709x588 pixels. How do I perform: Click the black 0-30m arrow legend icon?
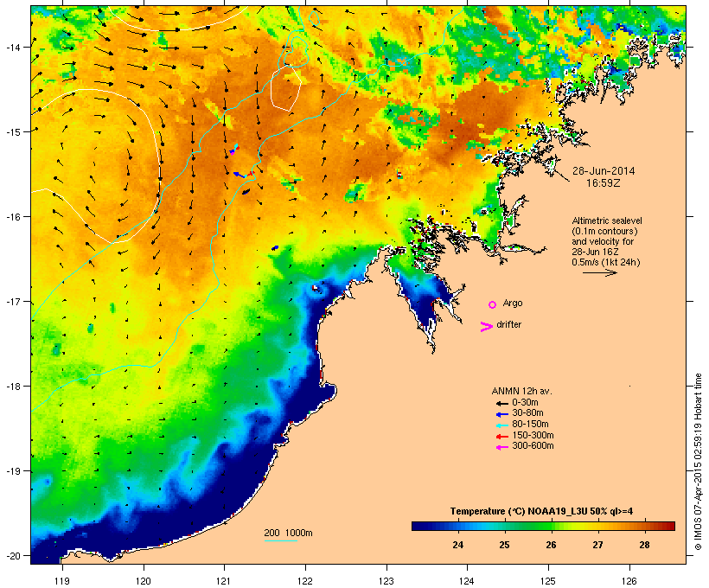(501, 404)
